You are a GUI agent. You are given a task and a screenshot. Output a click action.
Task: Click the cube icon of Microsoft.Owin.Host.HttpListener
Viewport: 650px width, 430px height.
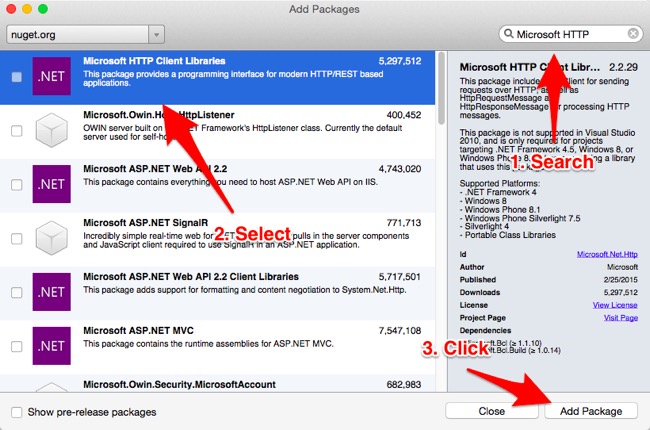click(51, 130)
